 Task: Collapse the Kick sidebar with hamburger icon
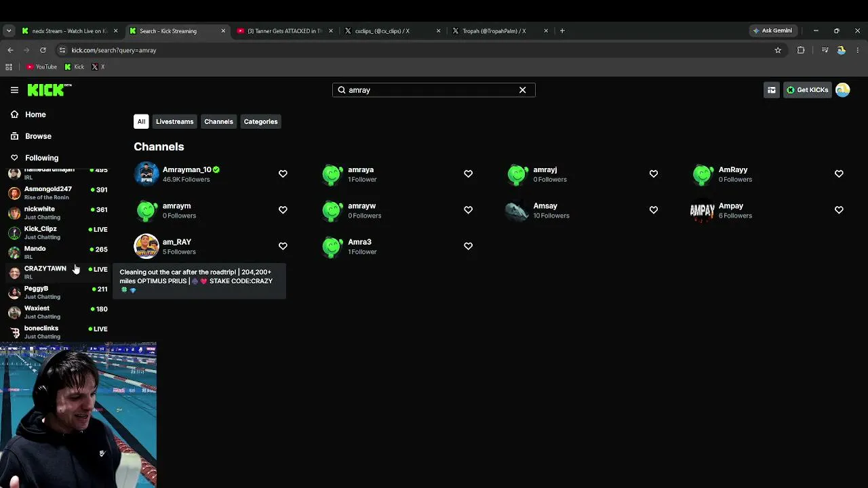click(x=14, y=90)
